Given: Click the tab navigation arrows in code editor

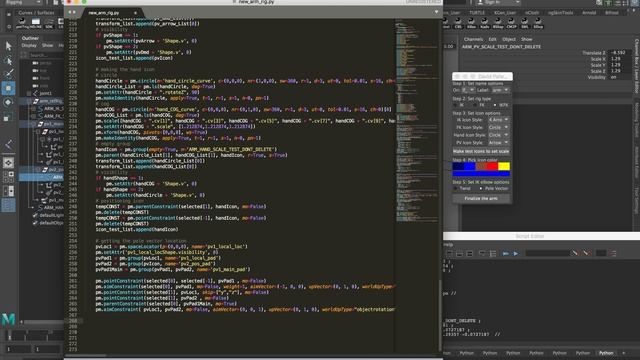Looking at the screenshot, I should coord(72,12).
